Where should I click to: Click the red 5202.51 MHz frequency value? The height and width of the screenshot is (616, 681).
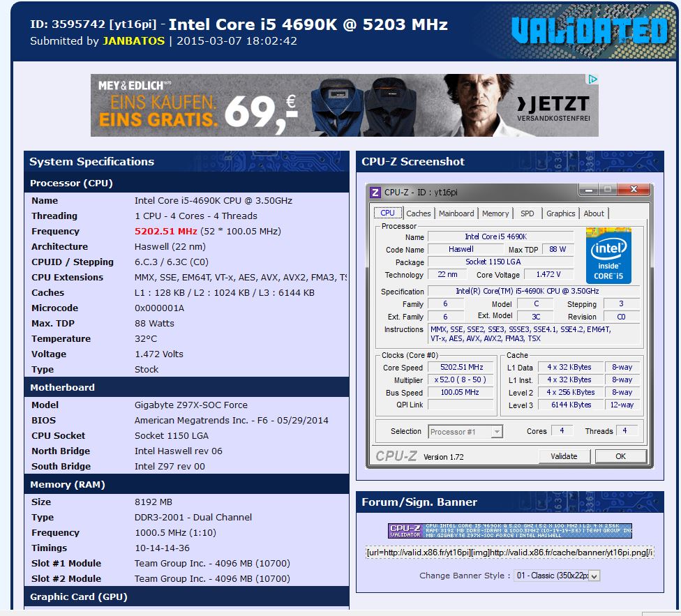(165, 231)
